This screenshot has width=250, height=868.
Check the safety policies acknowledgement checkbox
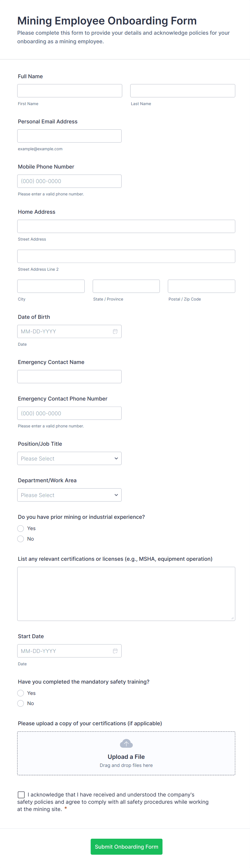[x=21, y=795]
